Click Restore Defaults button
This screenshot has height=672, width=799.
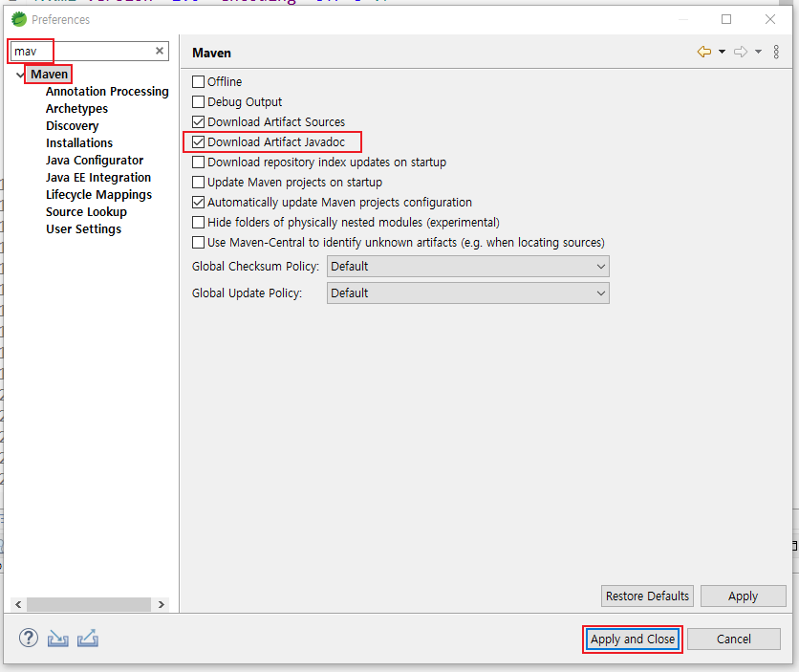647,596
